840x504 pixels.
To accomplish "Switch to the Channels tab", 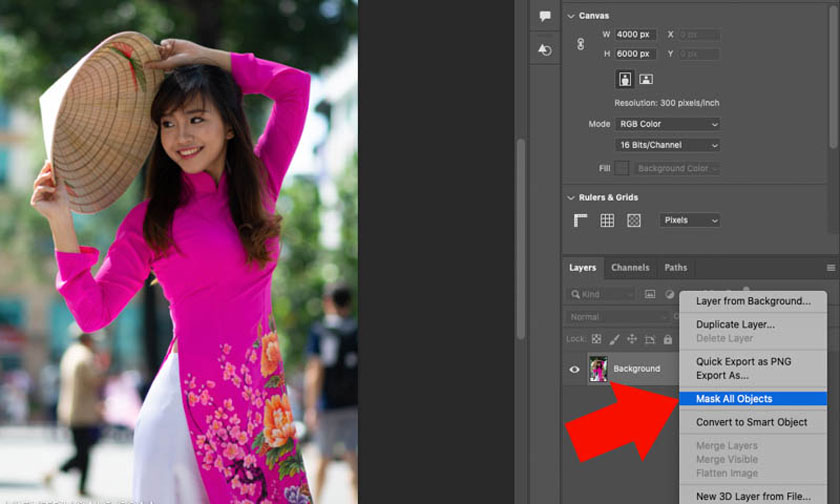I will tap(630, 268).
